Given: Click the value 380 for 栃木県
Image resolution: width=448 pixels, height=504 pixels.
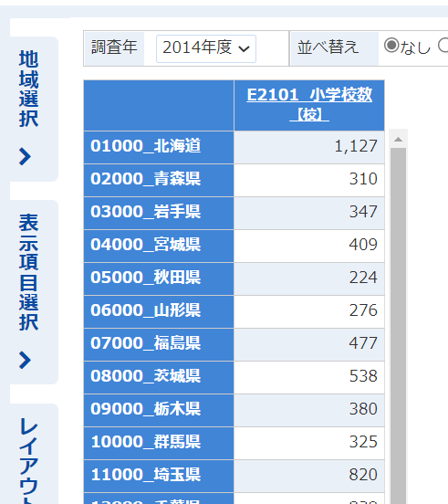Looking at the screenshot, I should 363,409.
